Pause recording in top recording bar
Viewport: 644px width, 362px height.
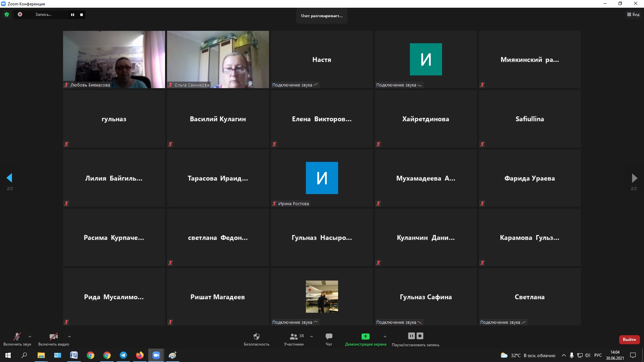pyautogui.click(x=72, y=15)
